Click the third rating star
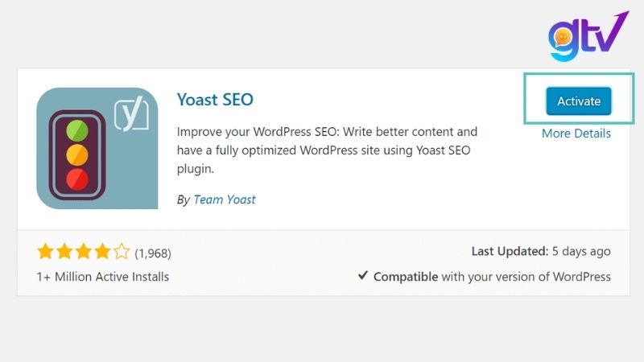644x362 pixels. (83, 253)
